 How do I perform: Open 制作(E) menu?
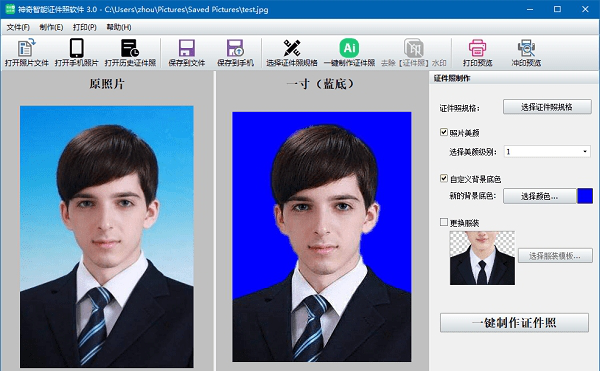tap(51, 27)
